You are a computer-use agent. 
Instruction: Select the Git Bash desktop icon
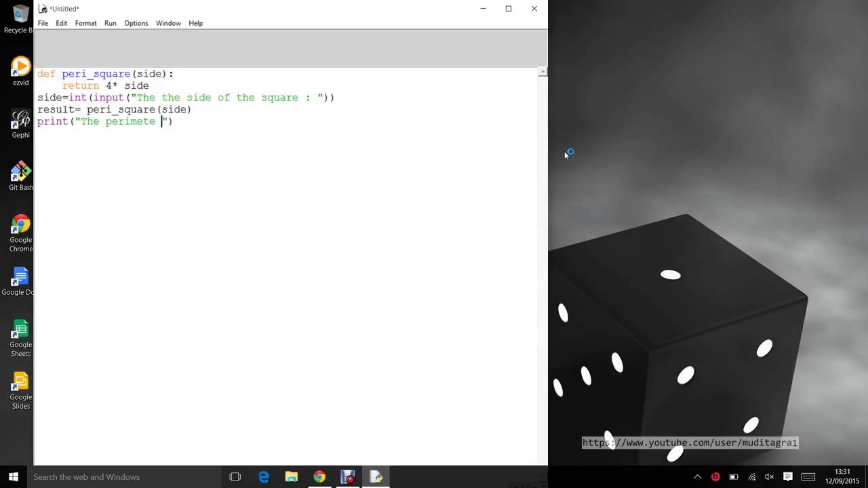tap(21, 176)
